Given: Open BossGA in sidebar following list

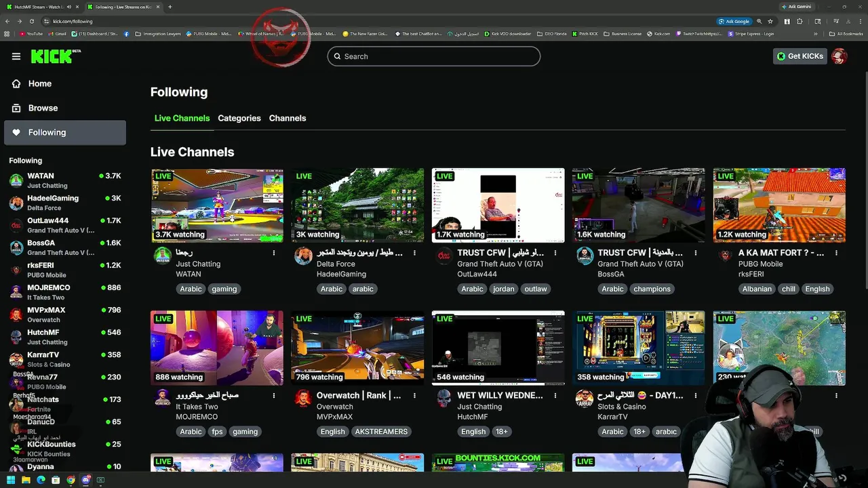Looking at the screenshot, I should [65, 247].
